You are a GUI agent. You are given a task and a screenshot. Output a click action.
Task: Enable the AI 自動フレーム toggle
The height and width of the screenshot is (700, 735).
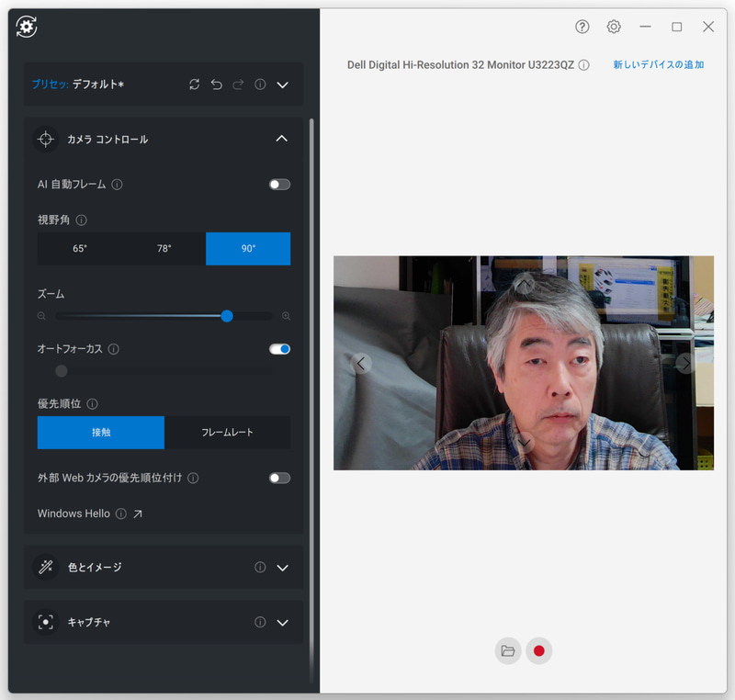280,185
